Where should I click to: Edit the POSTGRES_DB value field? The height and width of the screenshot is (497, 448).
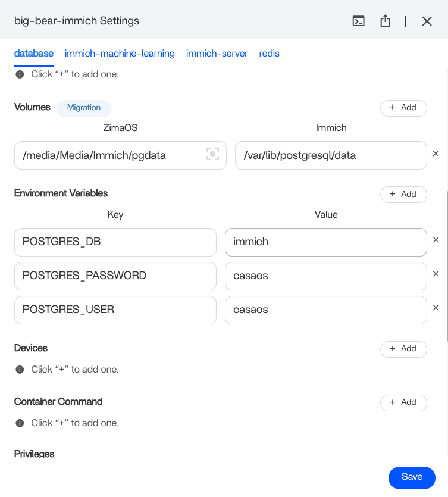[325, 242]
